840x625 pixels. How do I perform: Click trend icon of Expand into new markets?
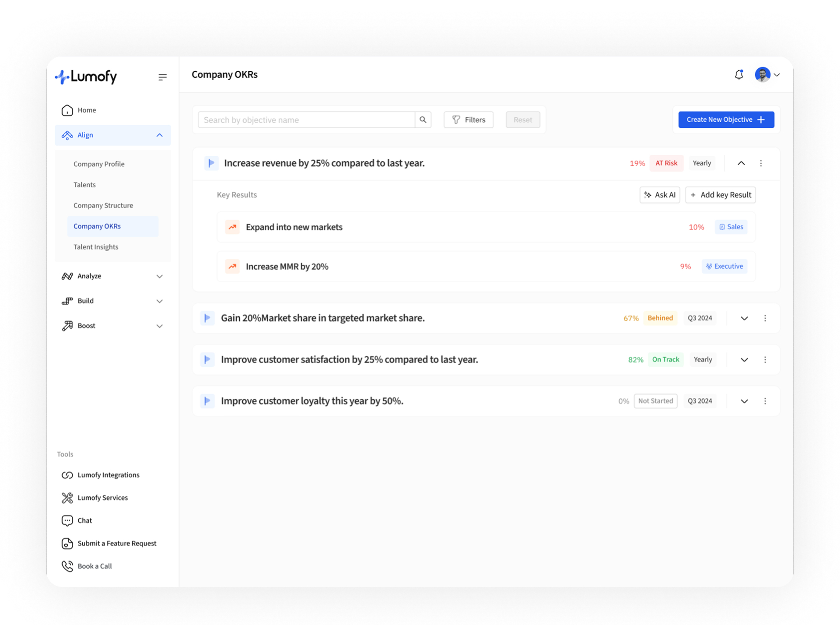(232, 227)
